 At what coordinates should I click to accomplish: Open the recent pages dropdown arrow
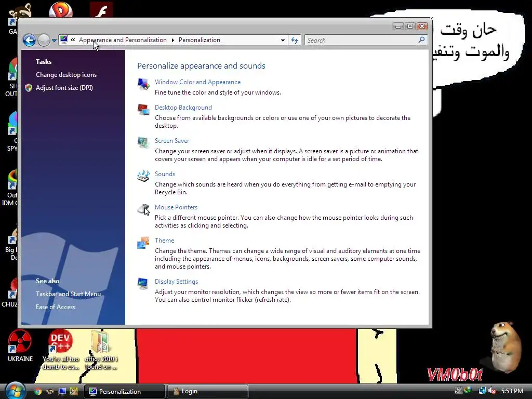(54, 41)
